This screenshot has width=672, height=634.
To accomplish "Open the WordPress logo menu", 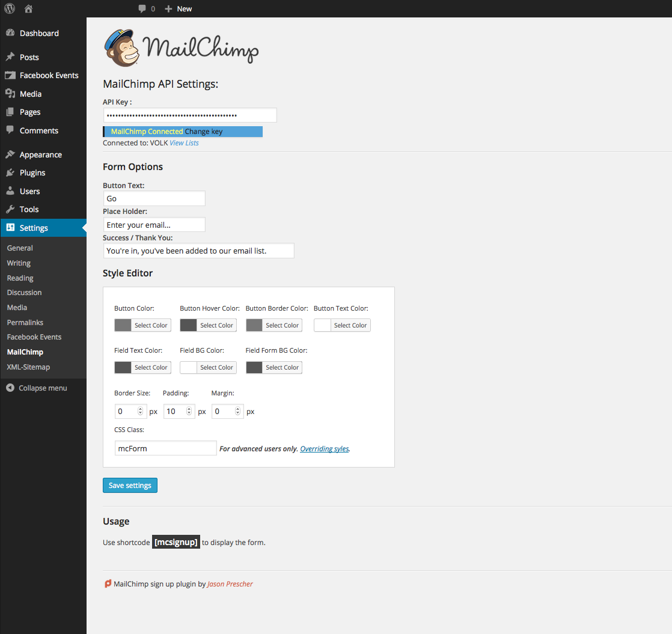I will tap(10, 8).
